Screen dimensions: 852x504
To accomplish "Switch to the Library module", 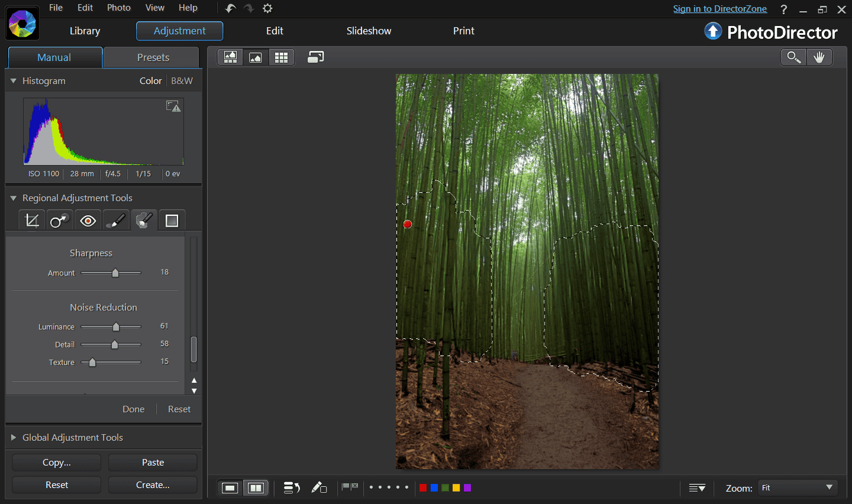I will [x=85, y=31].
